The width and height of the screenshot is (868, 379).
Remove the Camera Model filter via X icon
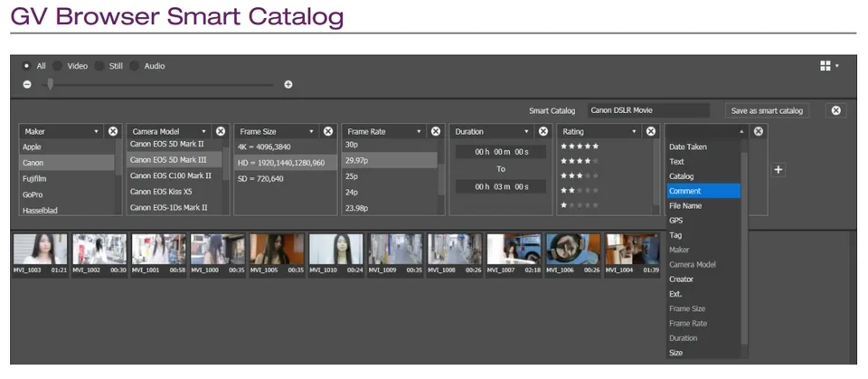[x=221, y=131]
